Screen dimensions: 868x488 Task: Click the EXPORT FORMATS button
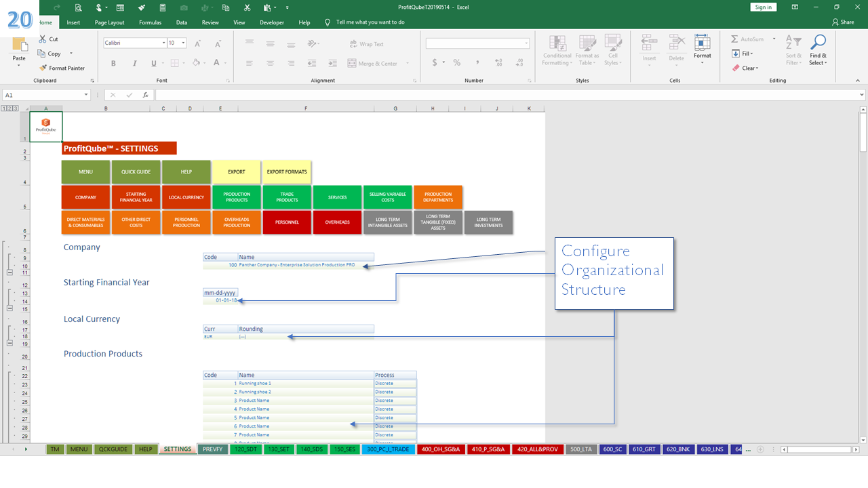tap(287, 172)
